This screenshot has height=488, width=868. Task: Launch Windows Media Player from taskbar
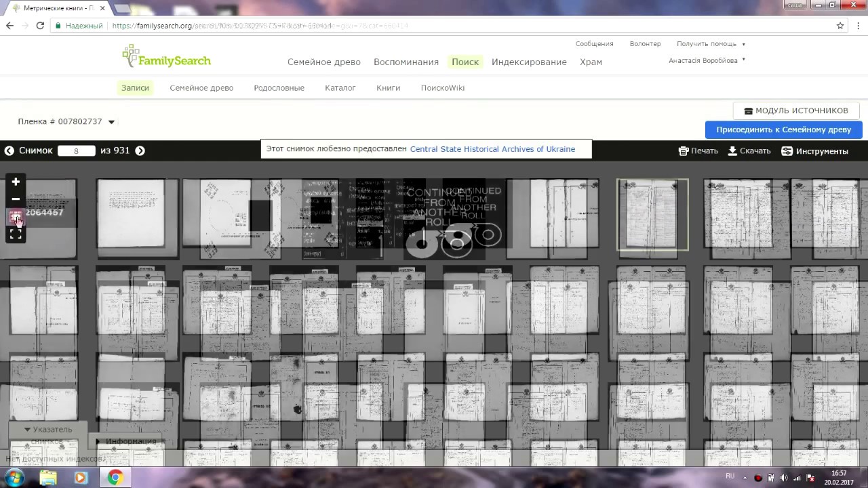81,478
